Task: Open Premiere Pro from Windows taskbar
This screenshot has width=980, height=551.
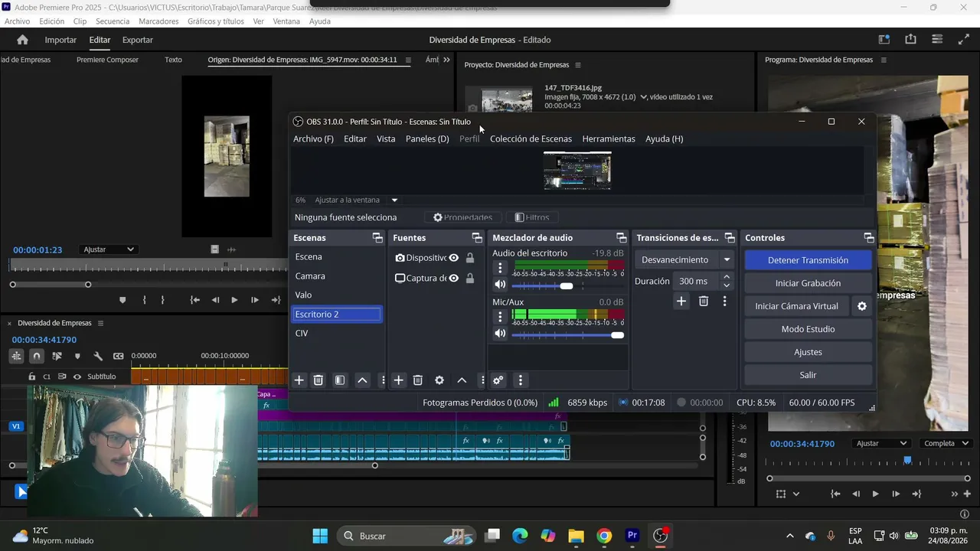Action: pyautogui.click(x=632, y=536)
